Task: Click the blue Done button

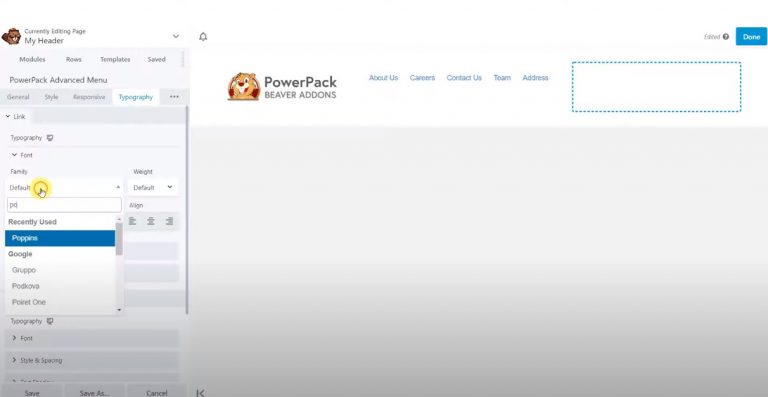Action: (751, 37)
